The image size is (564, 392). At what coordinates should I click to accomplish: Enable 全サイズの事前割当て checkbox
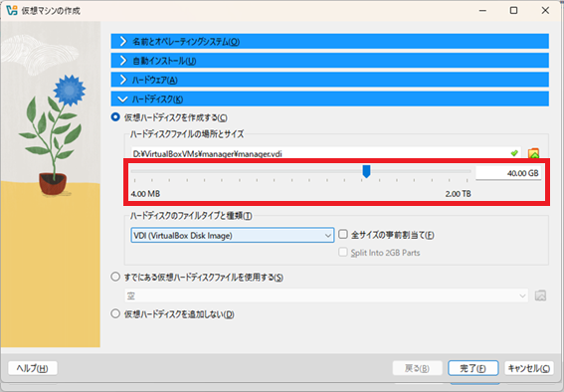tap(343, 235)
